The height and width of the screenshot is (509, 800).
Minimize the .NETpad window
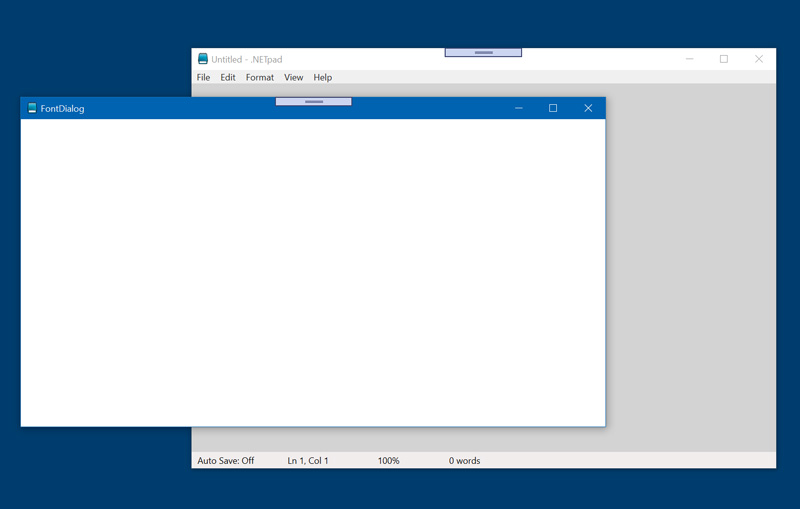[689, 59]
